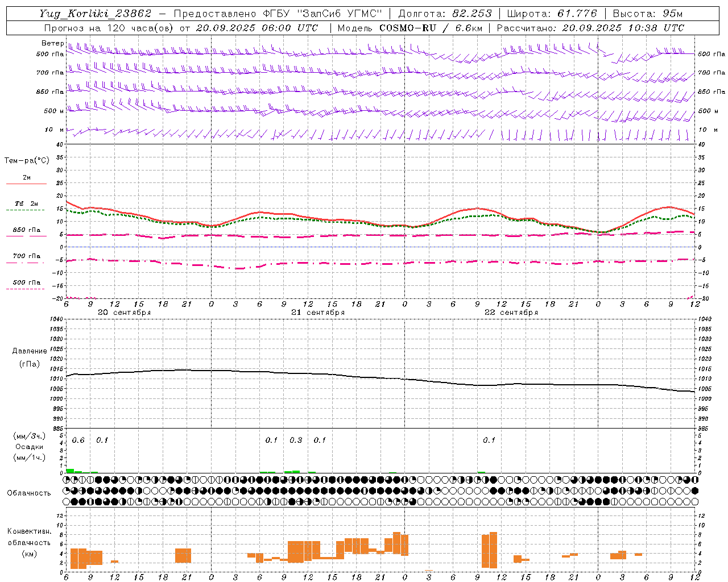Image resolution: width=728 pixels, height=582 pixels.
Task: Click the 21 сентября date label
Action: pyautogui.click(x=318, y=313)
